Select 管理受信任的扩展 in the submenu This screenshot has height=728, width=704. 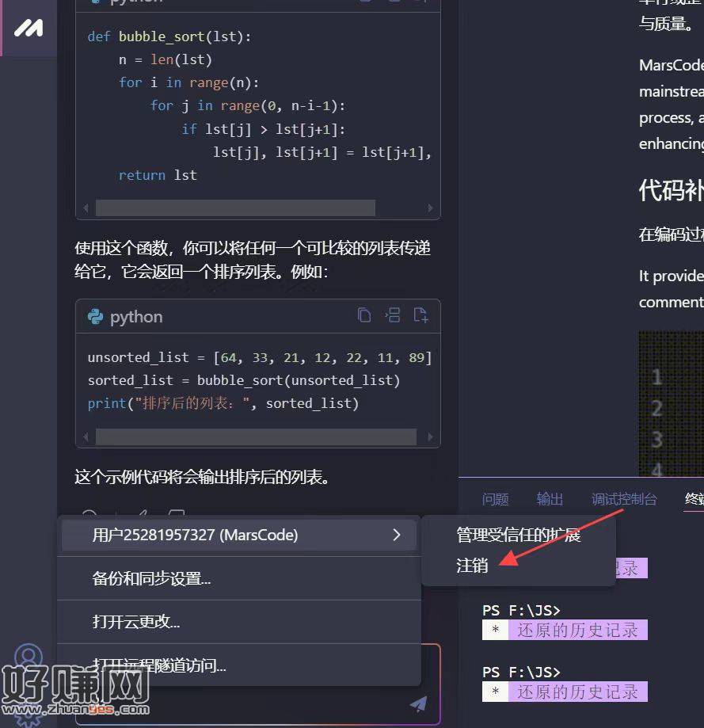point(519,535)
